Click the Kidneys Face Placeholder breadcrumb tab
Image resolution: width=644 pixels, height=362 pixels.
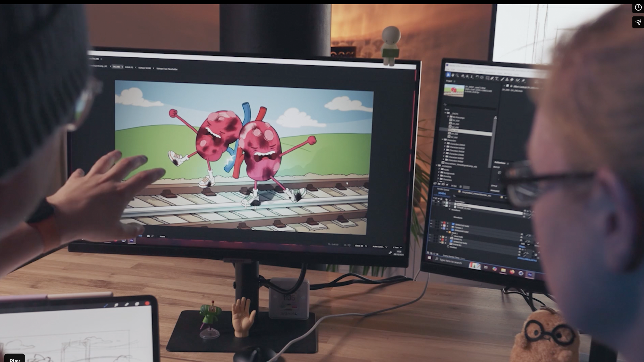(x=167, y=69)
